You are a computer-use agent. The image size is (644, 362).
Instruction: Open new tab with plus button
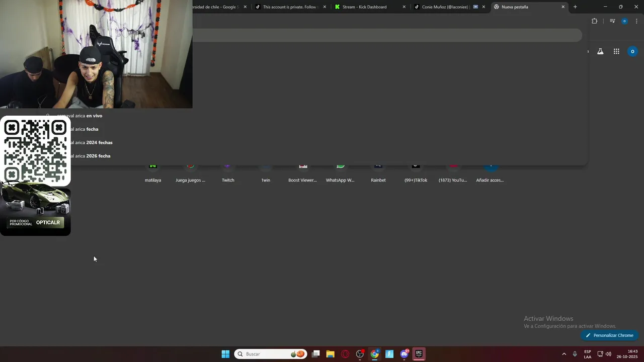pos(575,7)
